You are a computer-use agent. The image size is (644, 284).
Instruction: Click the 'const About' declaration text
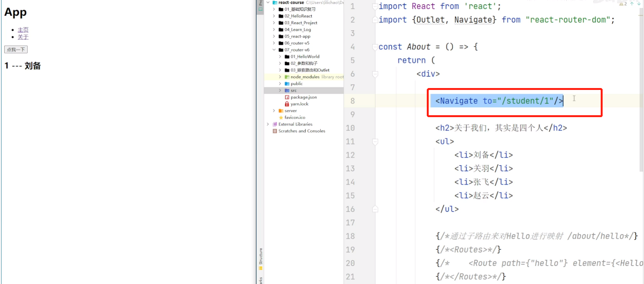(x=405, y=47)
